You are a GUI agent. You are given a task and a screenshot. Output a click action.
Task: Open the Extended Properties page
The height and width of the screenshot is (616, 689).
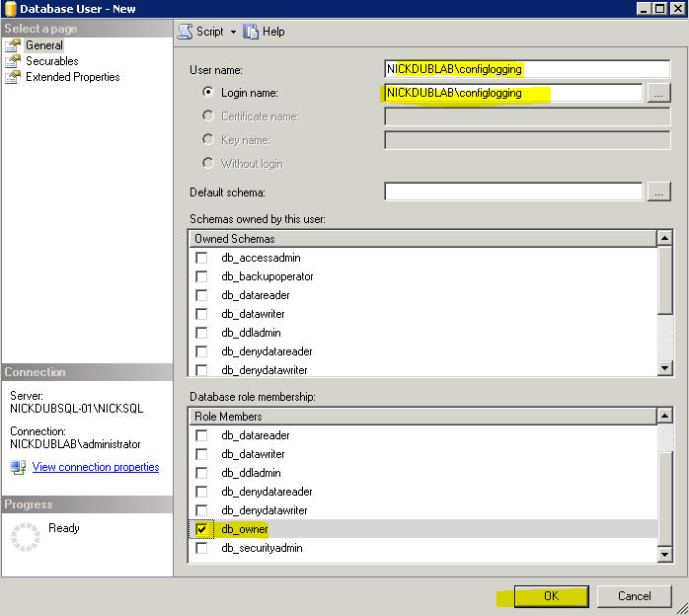[x=72, y=77]
